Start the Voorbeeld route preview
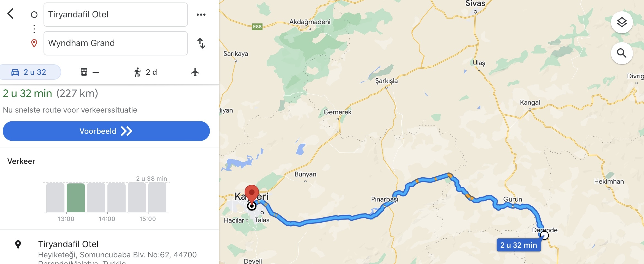The width and height of the screenshot is (644, 264). 106,131
